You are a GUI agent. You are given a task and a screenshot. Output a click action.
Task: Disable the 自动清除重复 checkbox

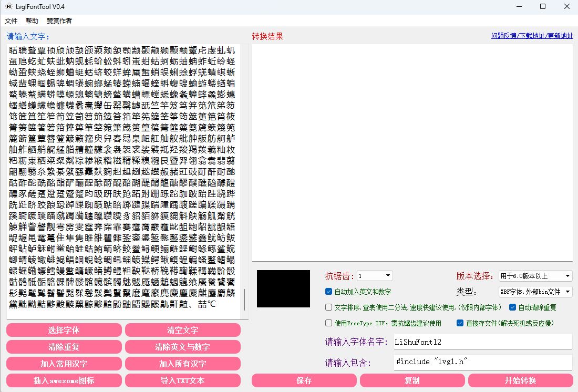pyautogui.click(x=512, y=307)
